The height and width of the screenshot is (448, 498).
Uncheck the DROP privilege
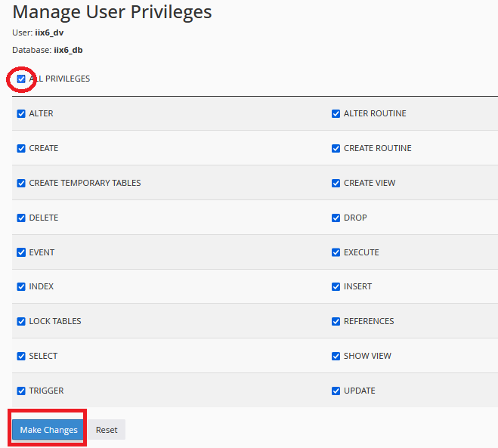(x=336, y=218)
